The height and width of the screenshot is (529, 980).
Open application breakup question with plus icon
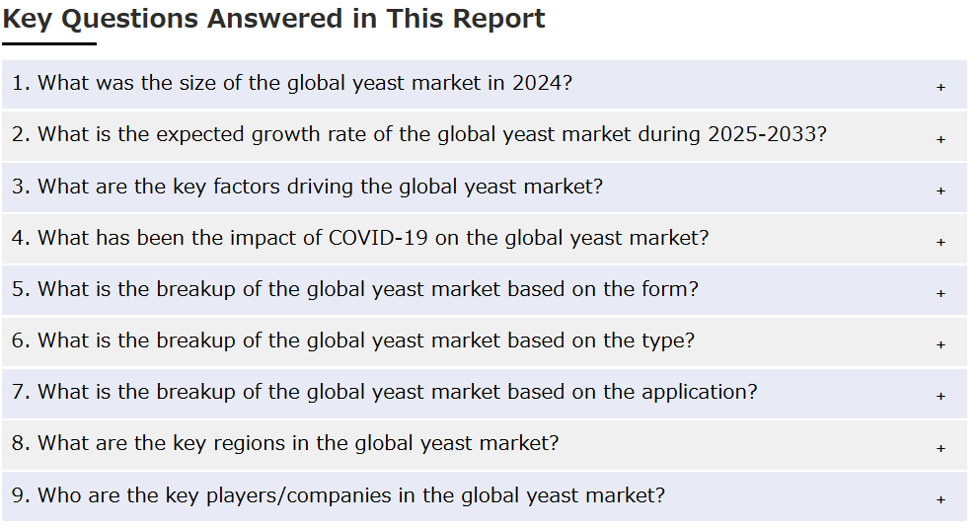coord(941,396)
